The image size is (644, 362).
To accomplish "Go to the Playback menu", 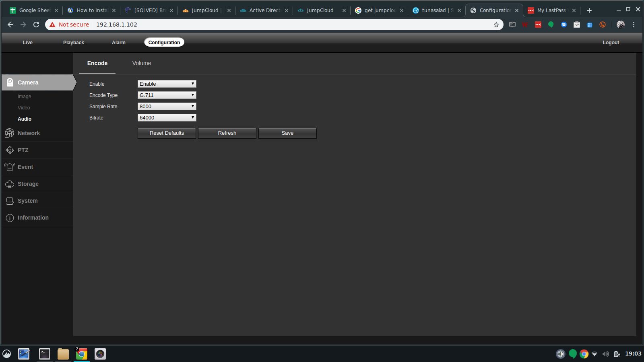I will pos(74,43).
